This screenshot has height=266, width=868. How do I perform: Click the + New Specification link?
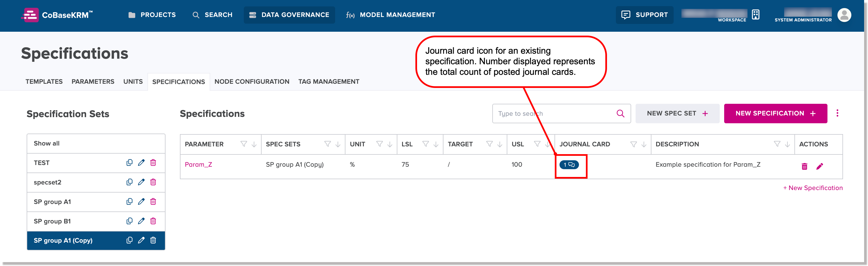813,188
